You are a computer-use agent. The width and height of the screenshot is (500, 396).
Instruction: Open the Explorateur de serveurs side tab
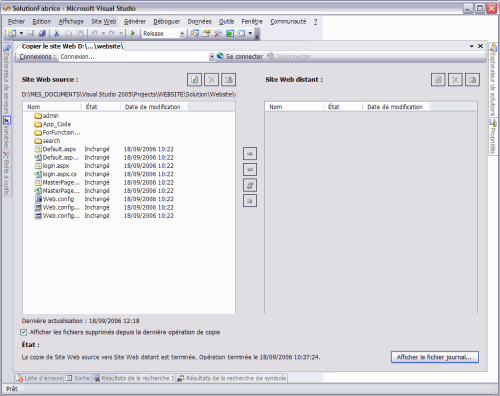coord(6,78)
